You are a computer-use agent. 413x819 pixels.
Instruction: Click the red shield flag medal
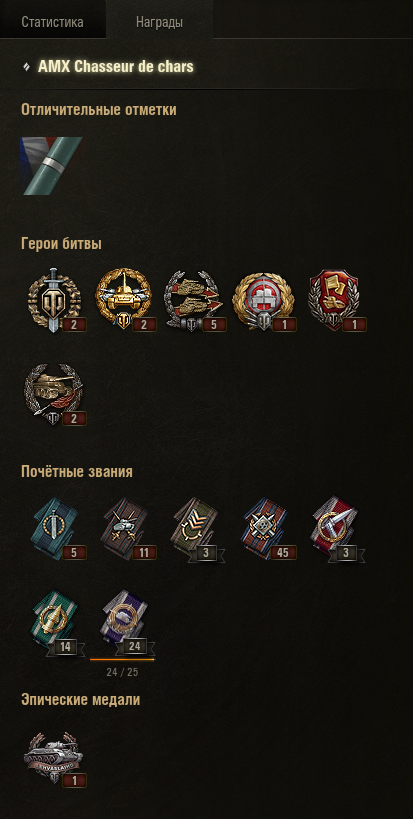click(x=334, y=300)
